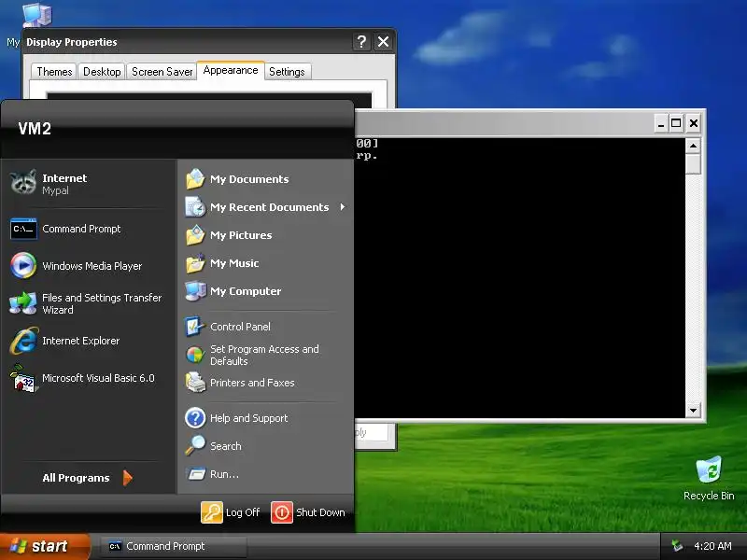
Task: Switch to Screen Saver tab
Action: click(x=162, y=72)
